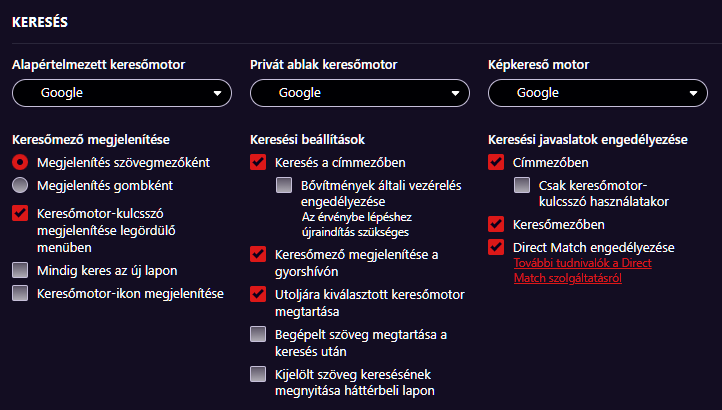722x410 pixels.
Task: Click the dropdown arrow of Képkereső motor
Action: 693,94
